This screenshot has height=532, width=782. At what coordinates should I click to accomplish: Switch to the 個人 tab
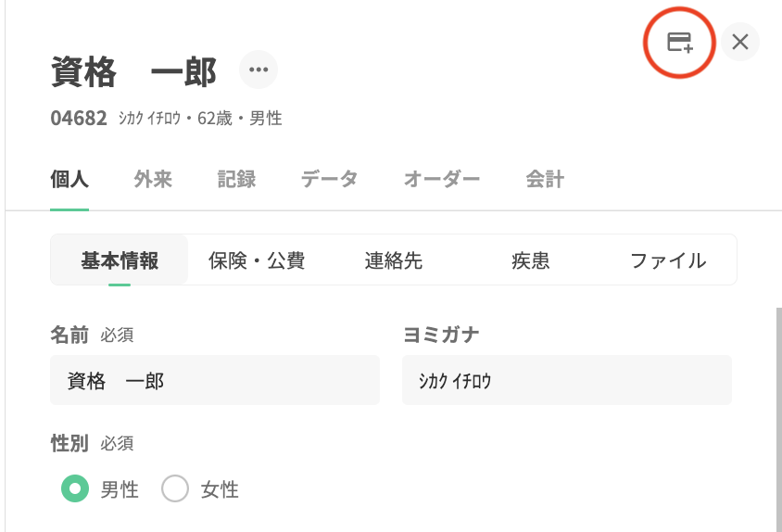(69, 180)
